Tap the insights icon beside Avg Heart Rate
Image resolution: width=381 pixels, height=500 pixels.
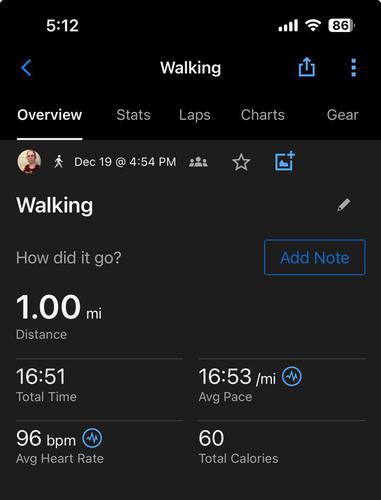(92, 438)
